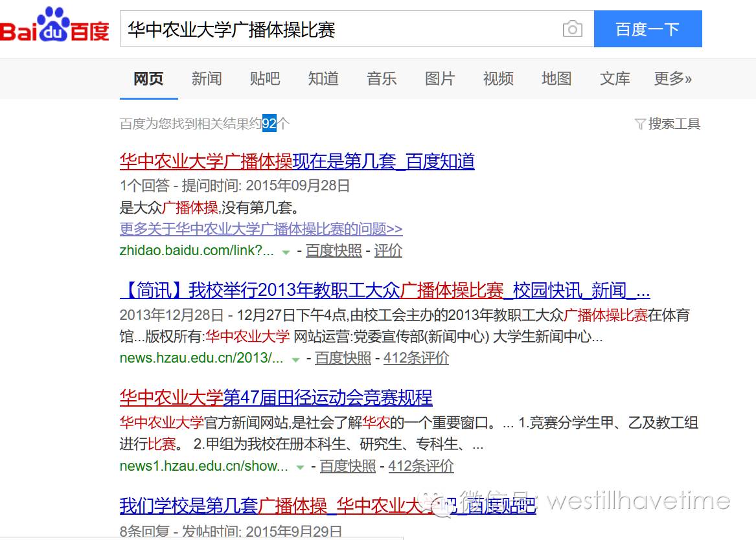The width and height of the screenshot is (756, 540).
Task: Click snippet 是大众广播体操,没有第几套。
Action: click(x=210, y=208)
